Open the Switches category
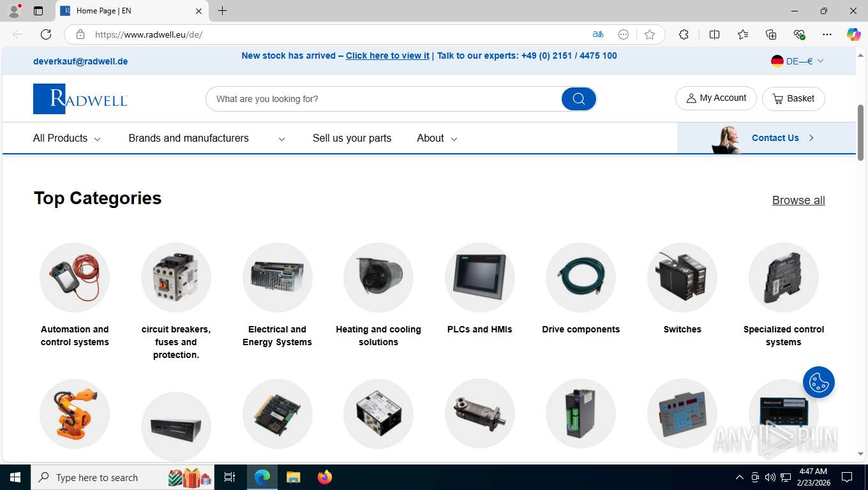The width and height of the screenshot is (868, 490). (682, 288)
